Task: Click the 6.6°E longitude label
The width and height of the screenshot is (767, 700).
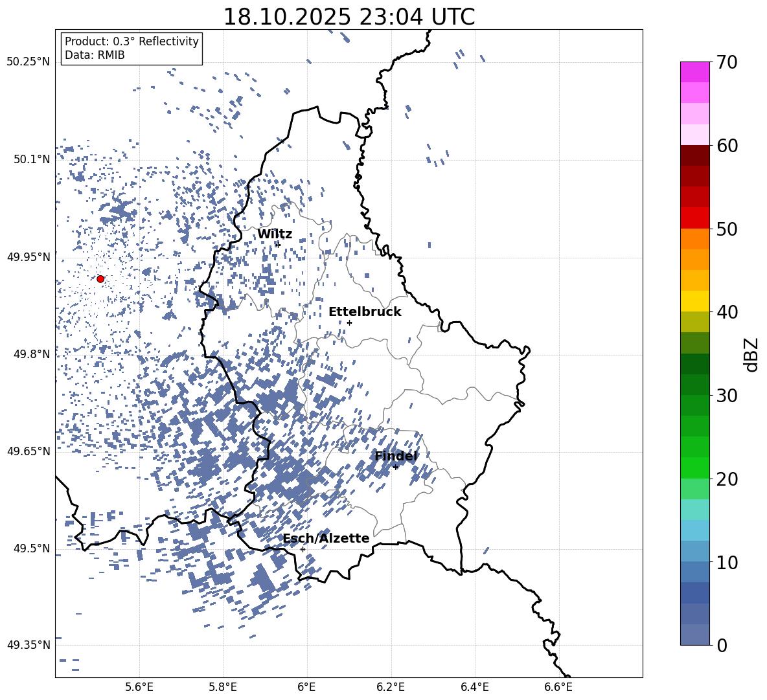Action: point(558,687)
